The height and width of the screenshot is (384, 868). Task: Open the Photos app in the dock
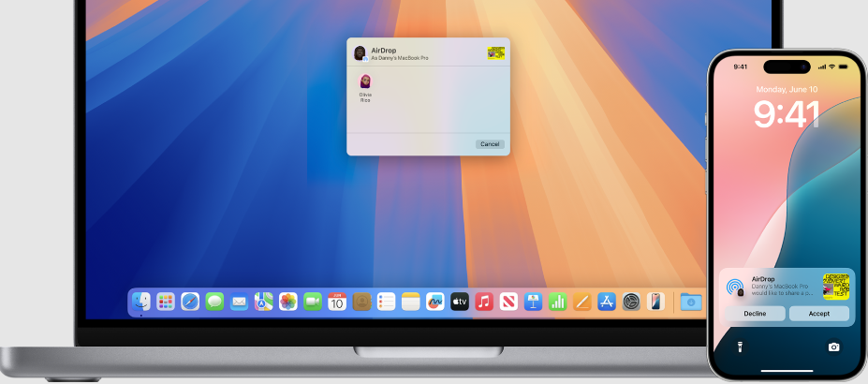(x=287, y=302)
